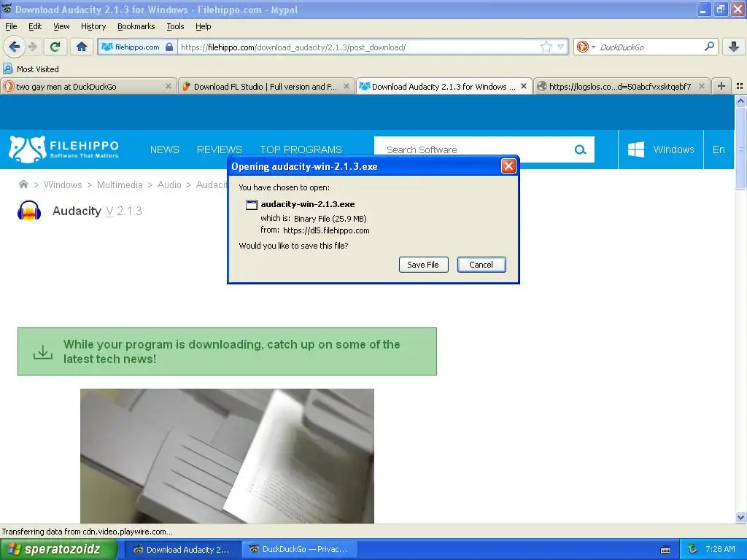Viewport: 747px width, 560px height.
Task: Switch to DuckDuckGo taskbar window
Action: click(x=298, y=550)
